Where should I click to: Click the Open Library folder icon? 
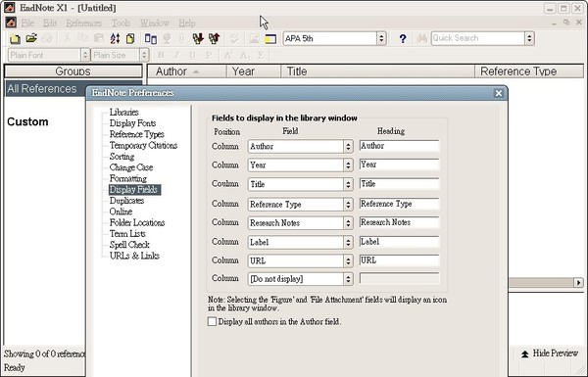pos(31,38)
